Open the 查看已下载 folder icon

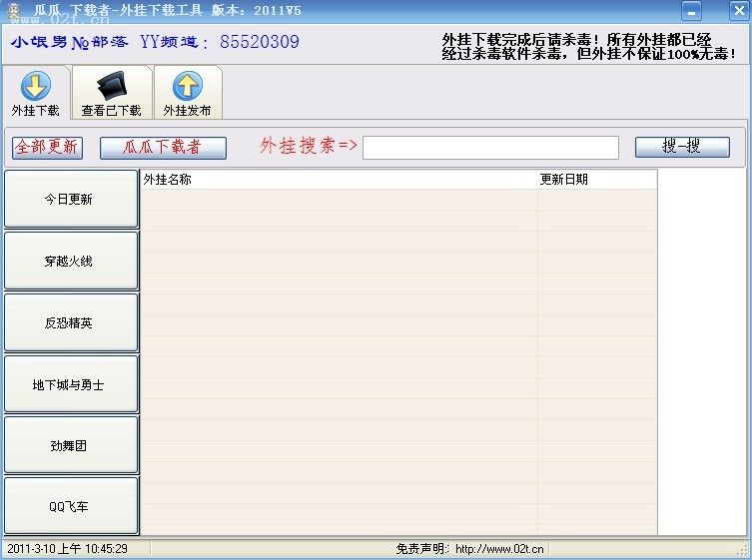[111, 86]
